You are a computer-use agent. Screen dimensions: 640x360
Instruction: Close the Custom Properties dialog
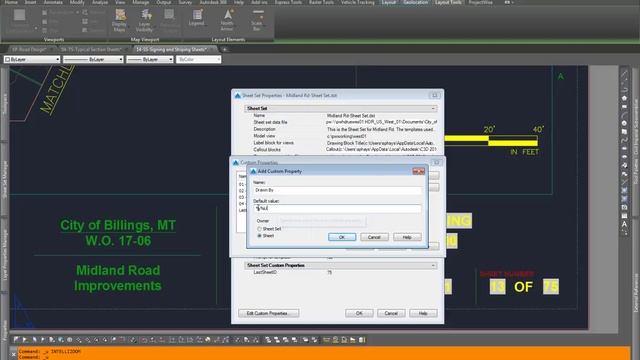pos(437,162)
